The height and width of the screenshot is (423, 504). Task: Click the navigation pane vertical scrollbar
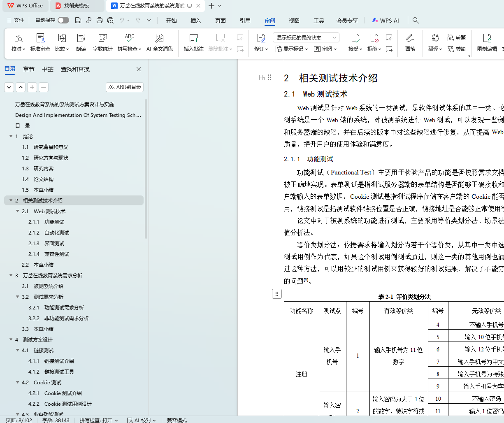[x=146, y=169]
